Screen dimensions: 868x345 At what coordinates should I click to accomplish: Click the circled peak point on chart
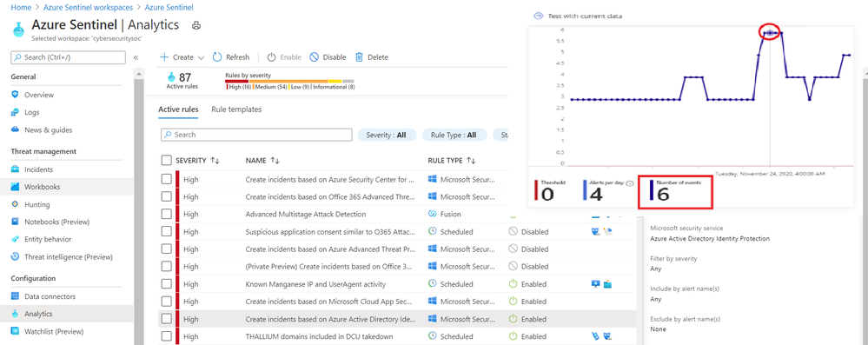(x=770, y=33)
